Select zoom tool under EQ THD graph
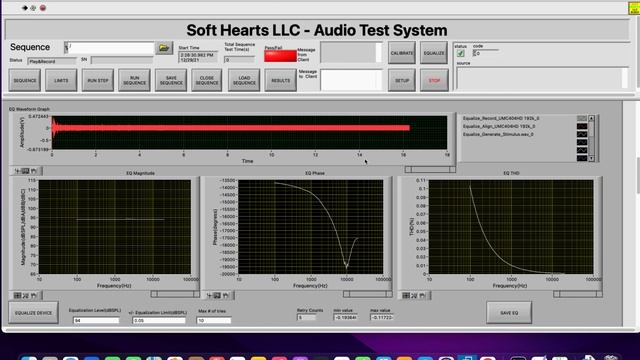This screenshot has width=640, height=360. tap(414, 295)
